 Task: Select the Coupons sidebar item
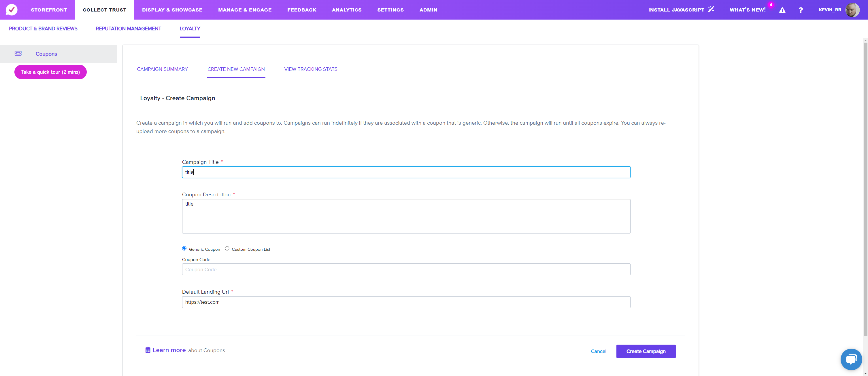58,54
